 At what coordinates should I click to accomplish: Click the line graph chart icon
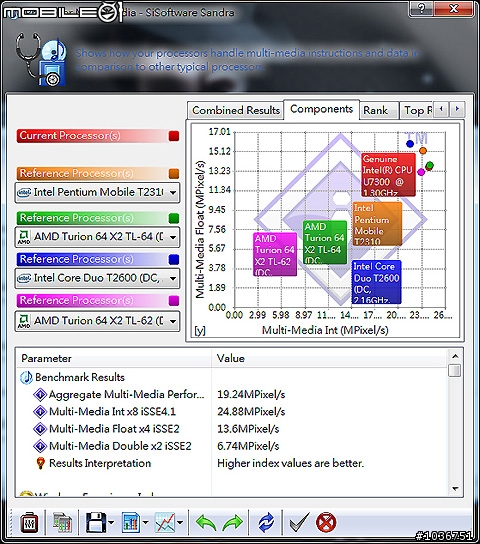pyautogui.click(x=165, y=522)
